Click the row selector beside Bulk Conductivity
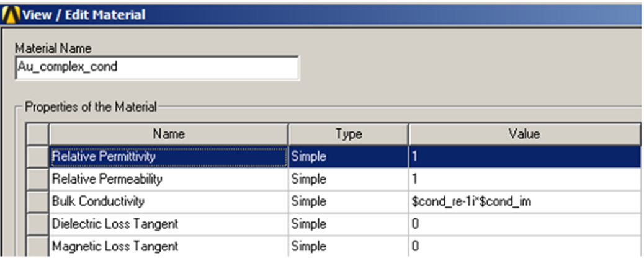Image resolution: width=644 pixels, height=261 pixels. pyautogui.click(x=38, y=201)
